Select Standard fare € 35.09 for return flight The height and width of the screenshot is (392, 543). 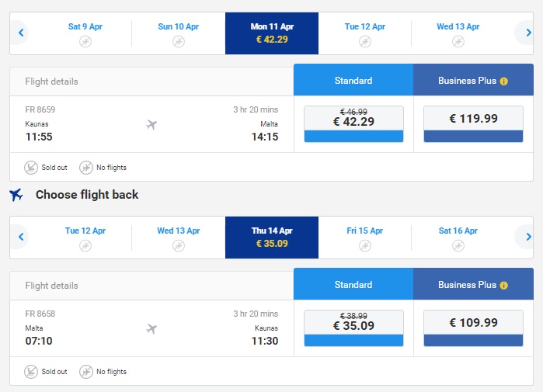pyautogui.click(x=353, y=328)
